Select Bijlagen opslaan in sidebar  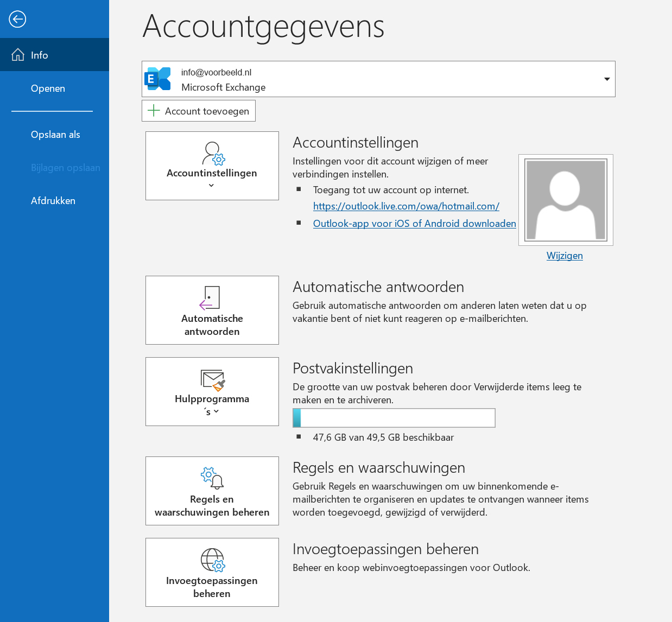[54, 168]
